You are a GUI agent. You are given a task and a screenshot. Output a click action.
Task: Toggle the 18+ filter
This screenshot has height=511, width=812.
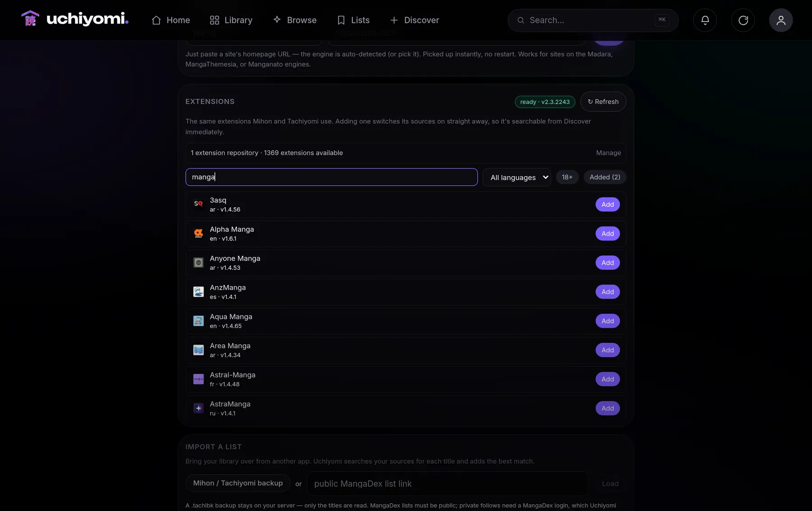click(567, 177)
